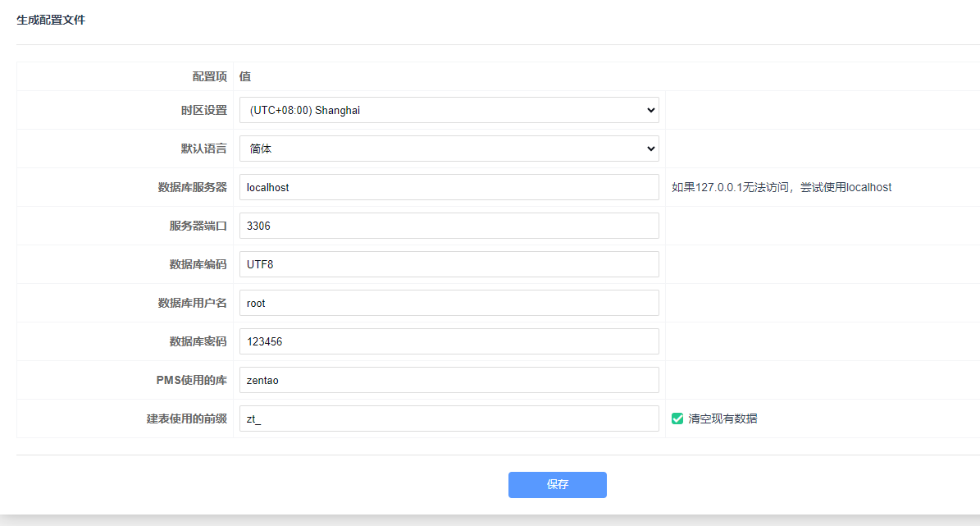Open the 时区设置 timezone dropdown
Image resolution: width=980 pixels, height=526 pixels.
[449, 110]
